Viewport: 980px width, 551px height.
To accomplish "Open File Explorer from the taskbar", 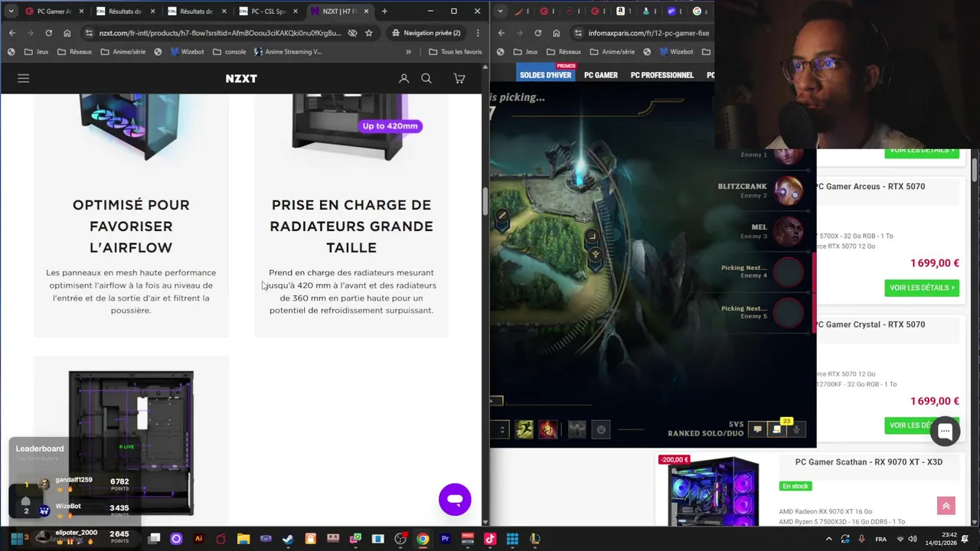I will tap(243, 539).
